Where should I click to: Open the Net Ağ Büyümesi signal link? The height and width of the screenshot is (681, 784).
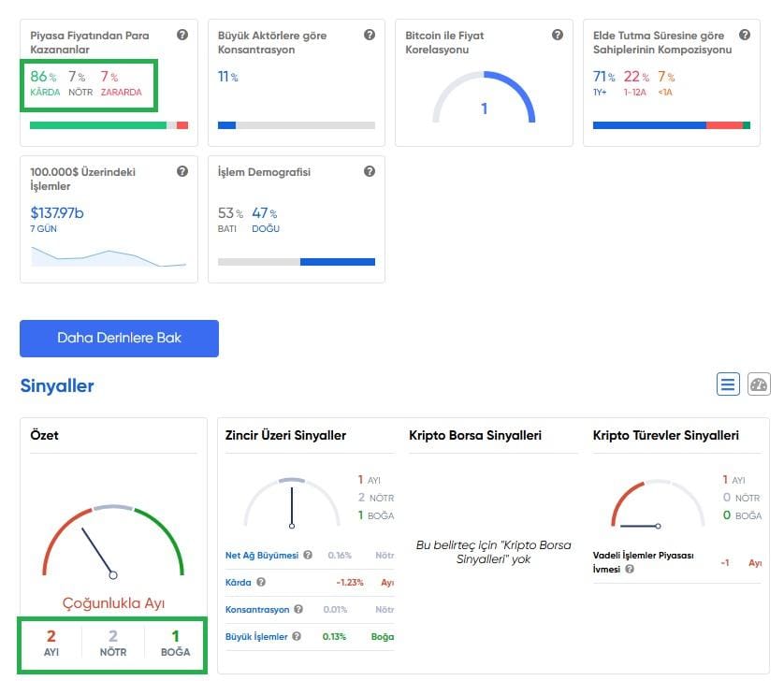261,556
